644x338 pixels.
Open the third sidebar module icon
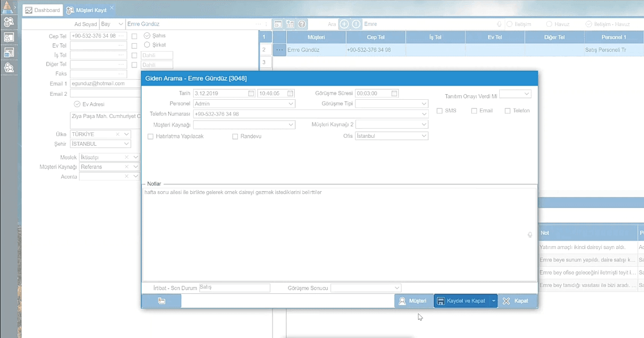[9, 53]
